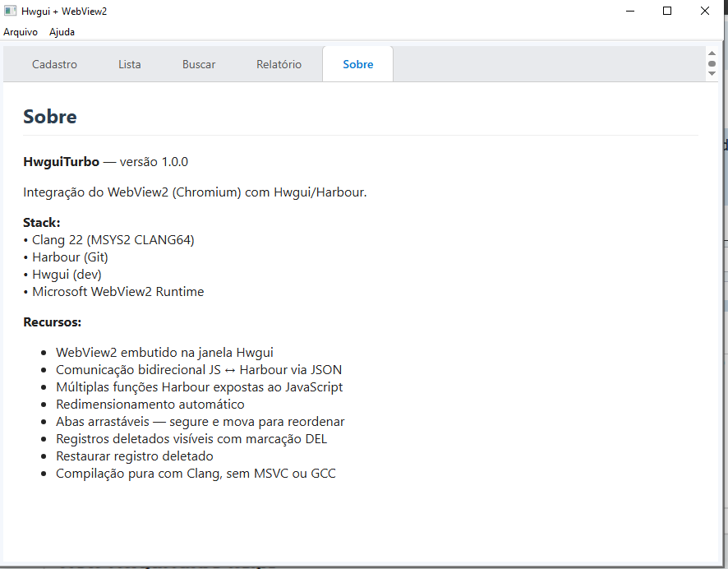Image resolution: width=728 pixels, height=569 pixels.
Task: Select the Sobre tab
Action: tap(358, 64)
